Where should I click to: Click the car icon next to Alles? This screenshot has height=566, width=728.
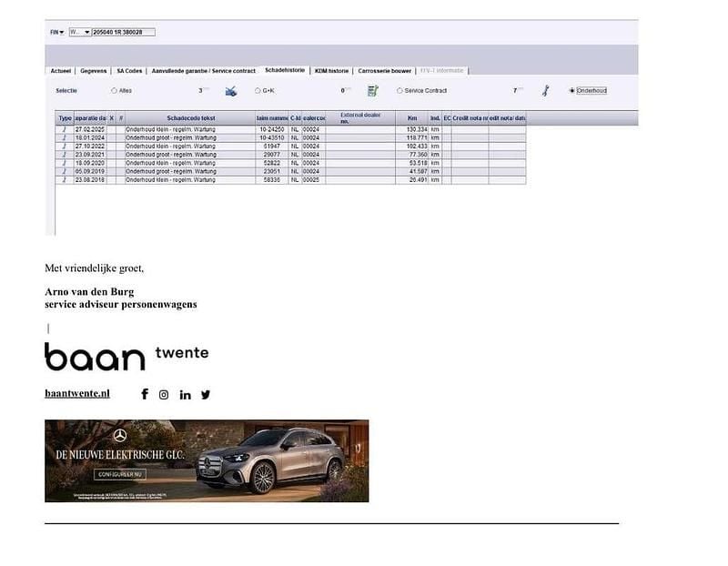click(231, 91)
